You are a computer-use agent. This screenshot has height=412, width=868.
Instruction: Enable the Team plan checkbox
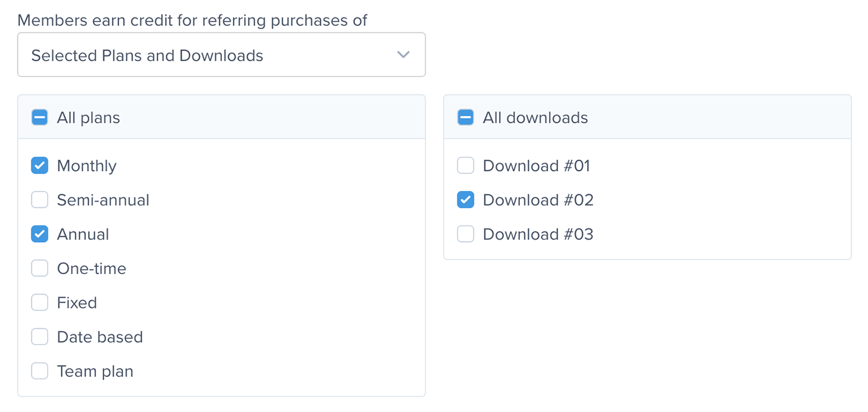[x=40, y=371]
